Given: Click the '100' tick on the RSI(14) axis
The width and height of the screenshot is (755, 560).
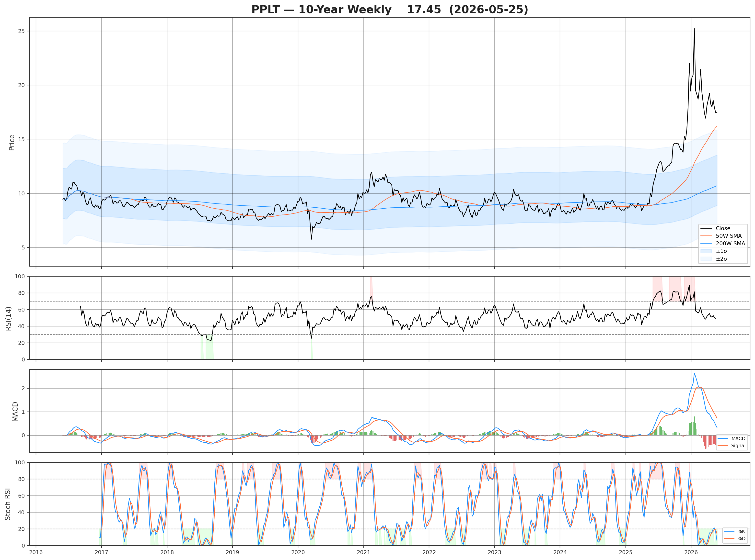Looking at the screenshot, I should 20,277.
